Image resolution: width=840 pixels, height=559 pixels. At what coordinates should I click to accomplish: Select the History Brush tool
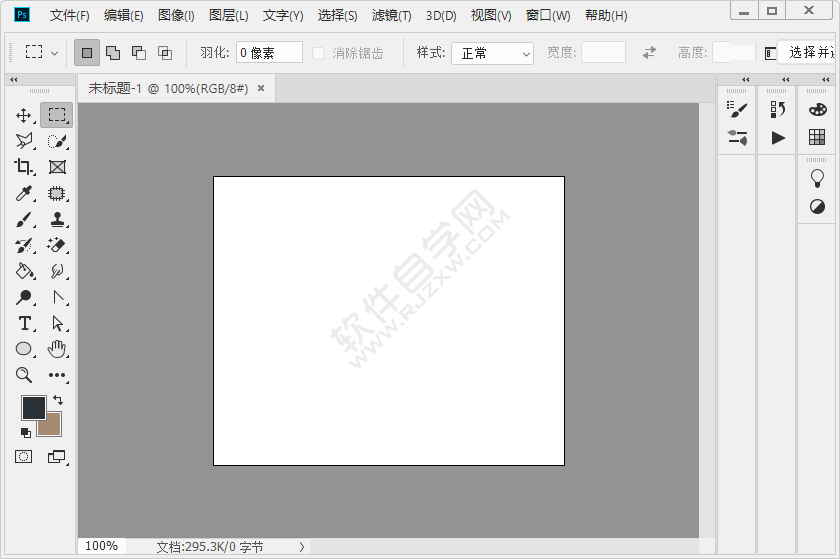24,245
